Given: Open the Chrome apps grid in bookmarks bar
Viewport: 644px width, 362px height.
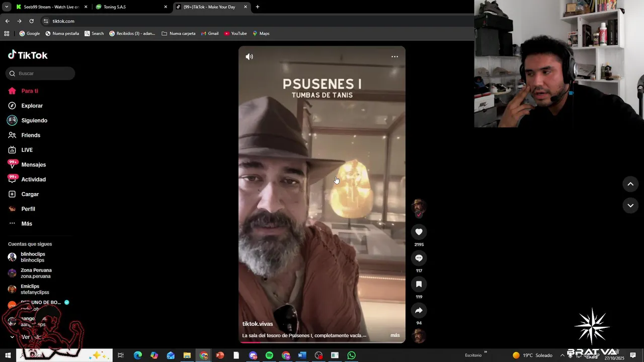Looking at the screenshot, I should pos(7,34).
